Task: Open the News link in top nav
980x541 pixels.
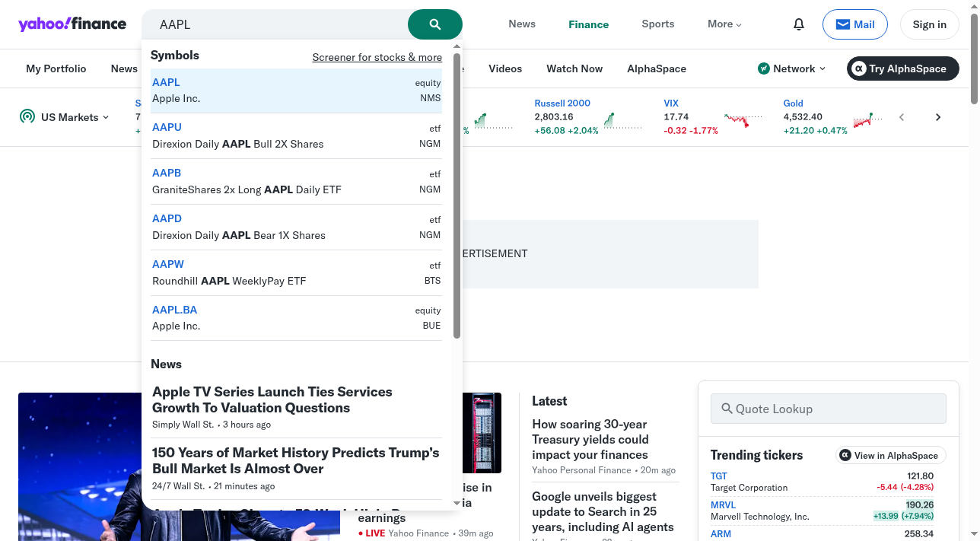Action: pyautogui.click(x=522, y=24)
